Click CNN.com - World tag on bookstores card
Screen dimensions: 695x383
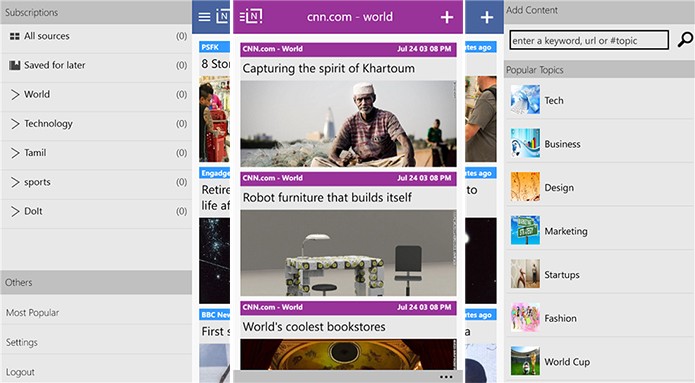(273, 307)
